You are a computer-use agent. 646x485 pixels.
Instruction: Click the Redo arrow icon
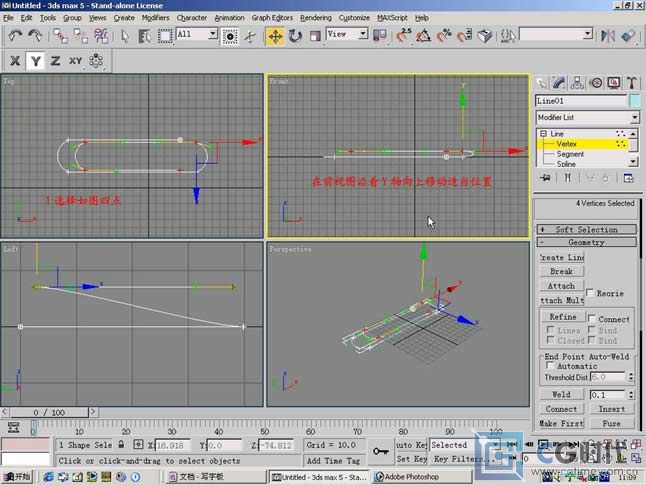[35, 36]
